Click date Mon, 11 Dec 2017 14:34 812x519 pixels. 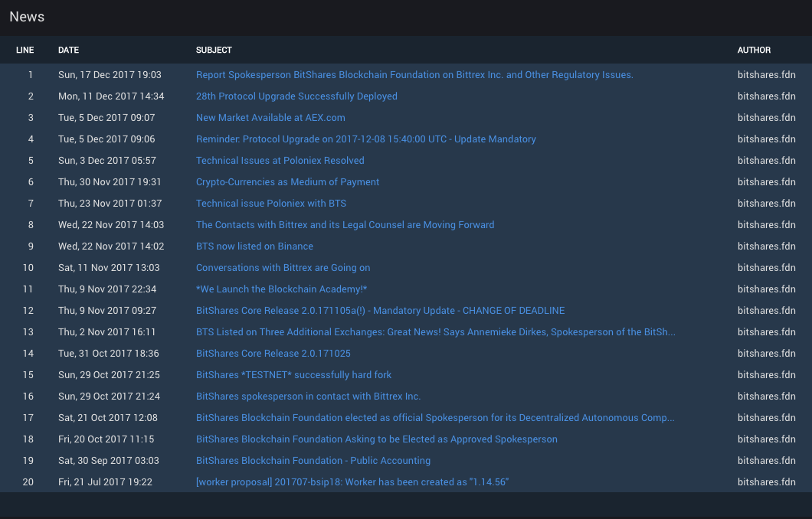[x=111, y=96]
